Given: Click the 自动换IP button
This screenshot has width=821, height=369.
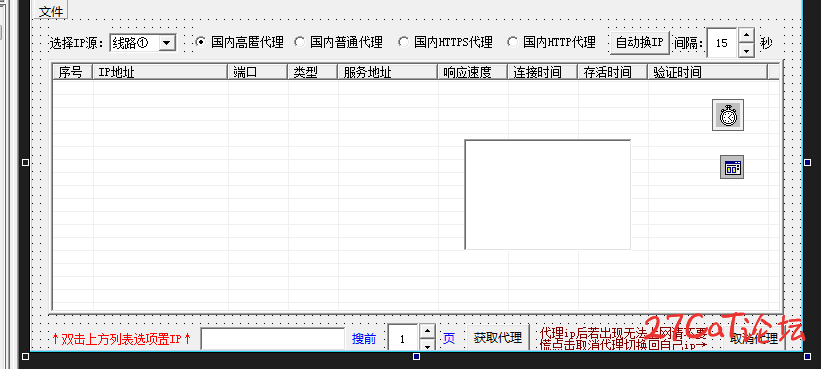Looking at the screenshot, I should (640, 42).
